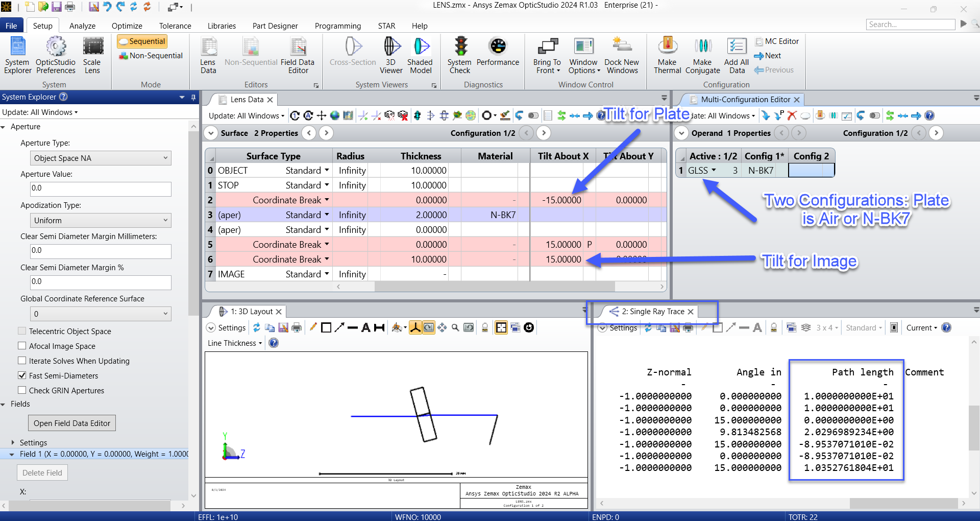Uncheck Fast Semi-Diameters
Screen dimensions: 980x521
[22, 375]
